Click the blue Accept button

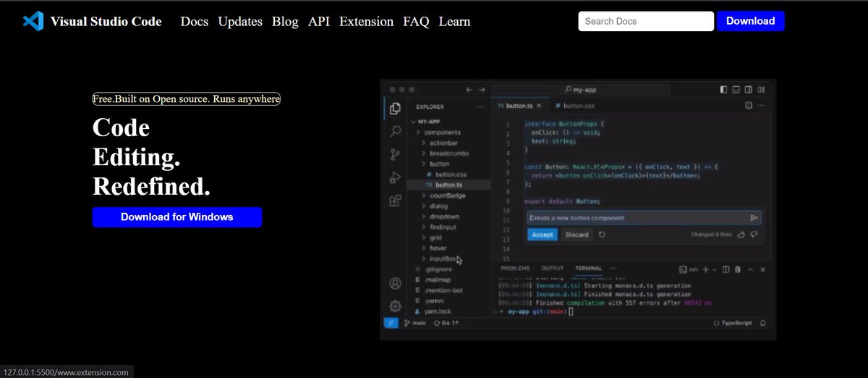[542, 235]
